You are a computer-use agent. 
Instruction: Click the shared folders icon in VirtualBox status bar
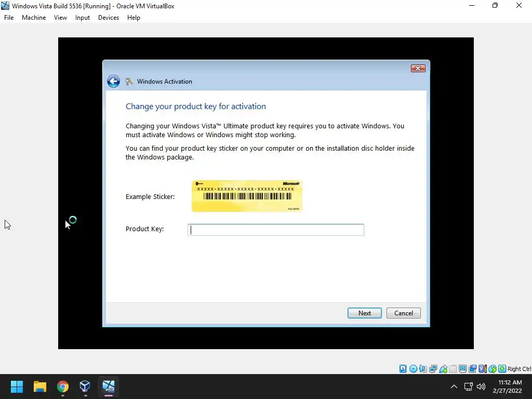(x=453, y=369)
